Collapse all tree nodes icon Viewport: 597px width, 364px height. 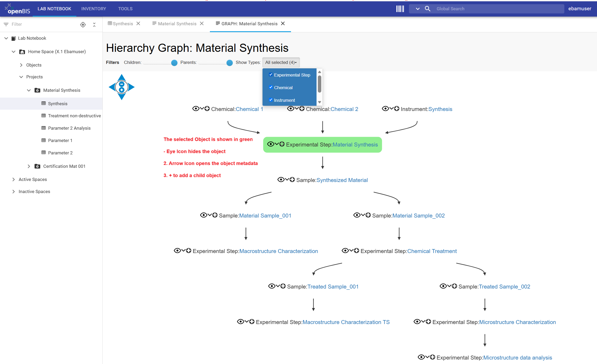[94, 24]
